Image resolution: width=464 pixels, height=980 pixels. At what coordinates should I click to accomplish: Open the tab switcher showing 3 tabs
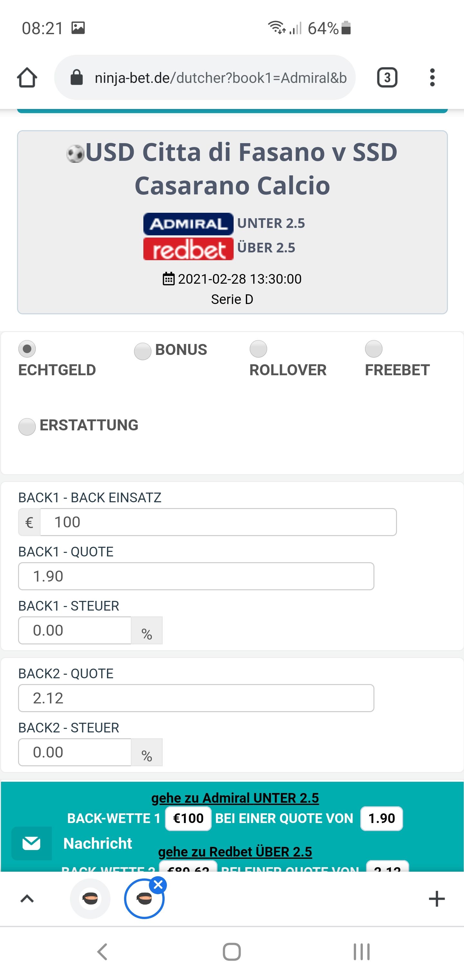[x=387, y=78]
